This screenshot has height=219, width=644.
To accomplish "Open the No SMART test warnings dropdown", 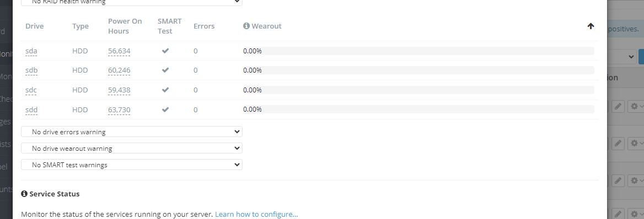I will pos(131,165).
